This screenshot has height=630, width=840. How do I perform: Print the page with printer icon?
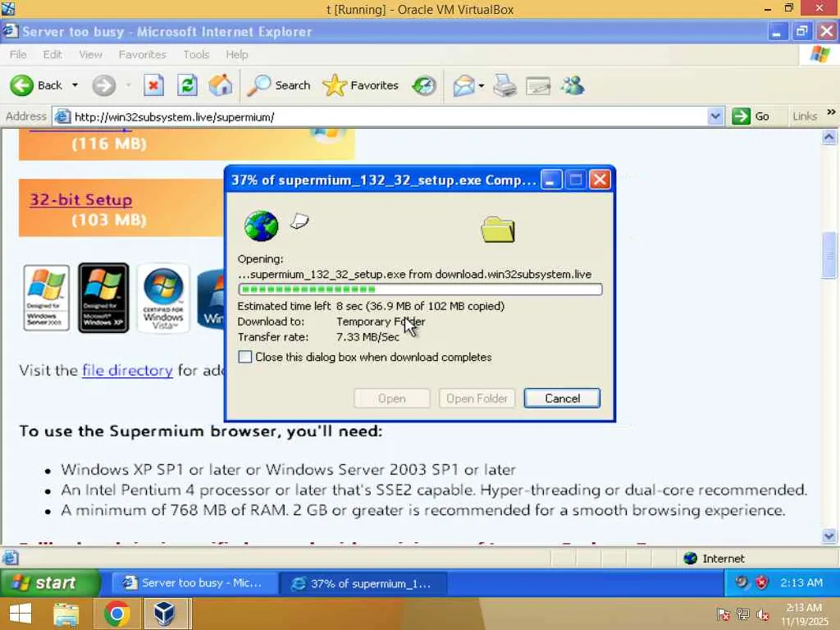pyautogui.click(x=504, y=85)
